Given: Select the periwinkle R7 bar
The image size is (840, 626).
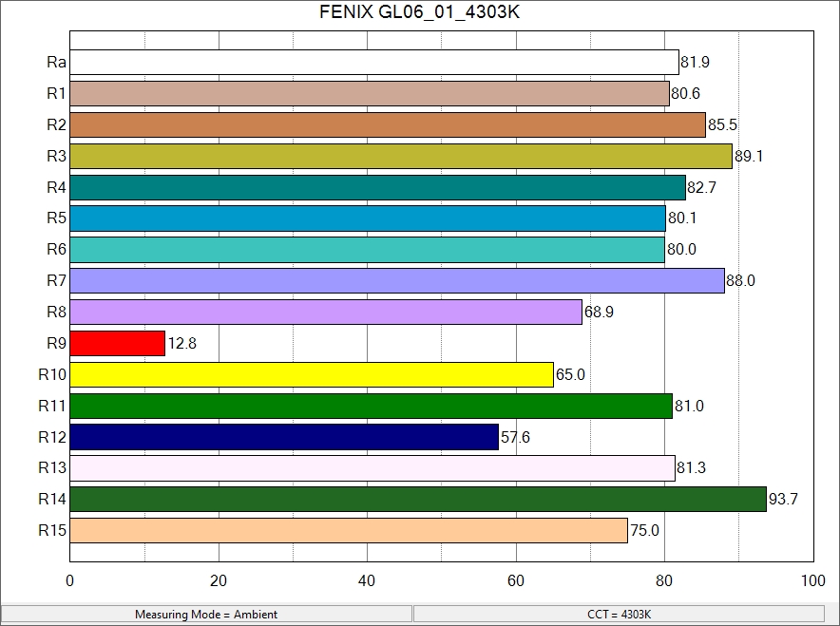Looking at the screenshot, I should pos(397,281).
